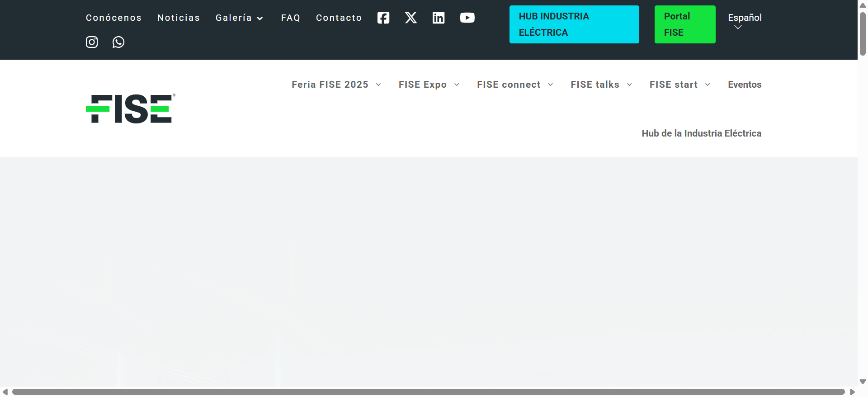Click the green Portal FISE button

[685, 24]
